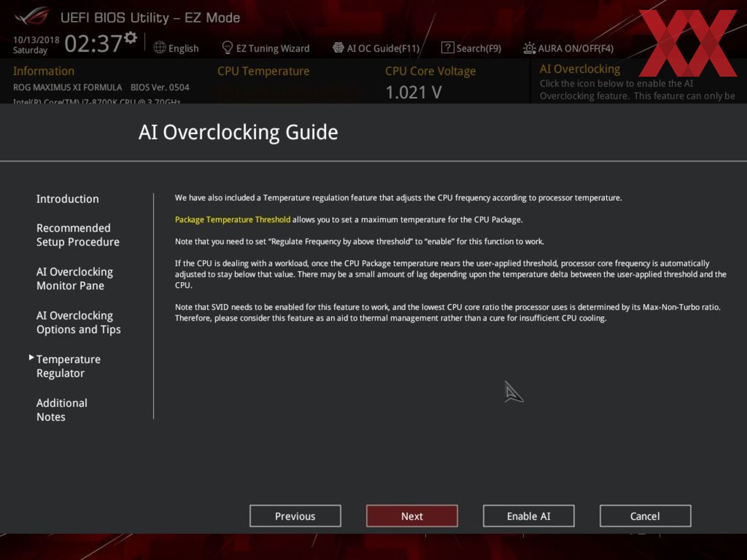Open Search(F9)
Image resolution: width=747 pixels, height=560 pixels.
pos(479,48)
